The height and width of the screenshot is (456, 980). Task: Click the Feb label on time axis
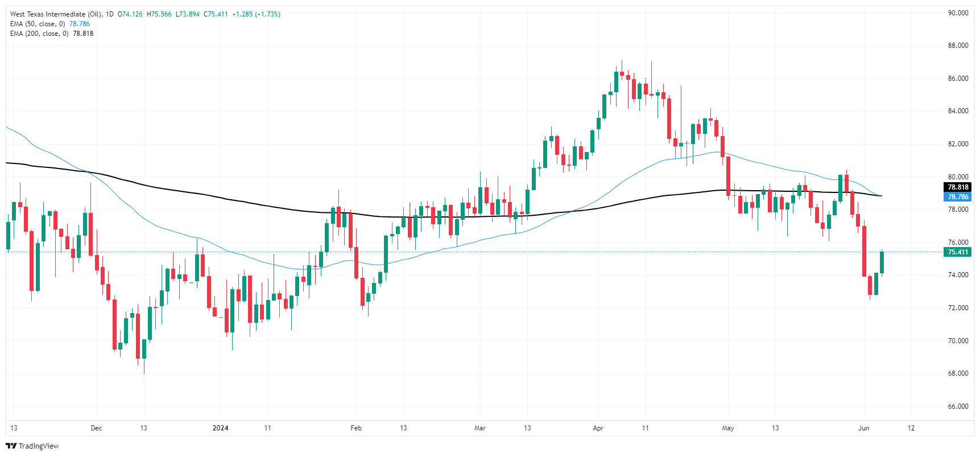point(356,428)
